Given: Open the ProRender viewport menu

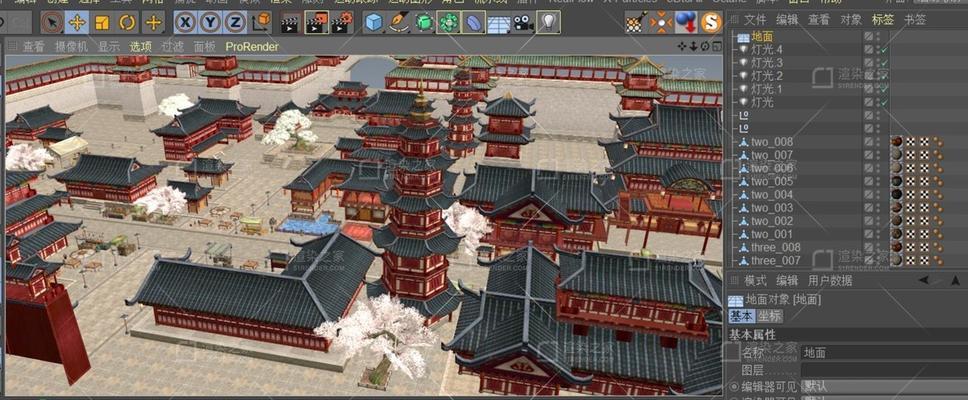Looking at the screenshot, I should [x=252, y=46].
